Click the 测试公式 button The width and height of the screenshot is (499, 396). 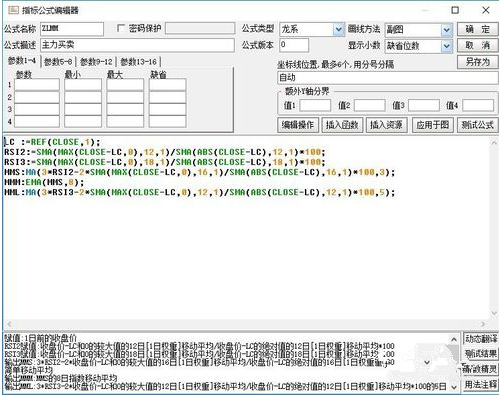477,125
